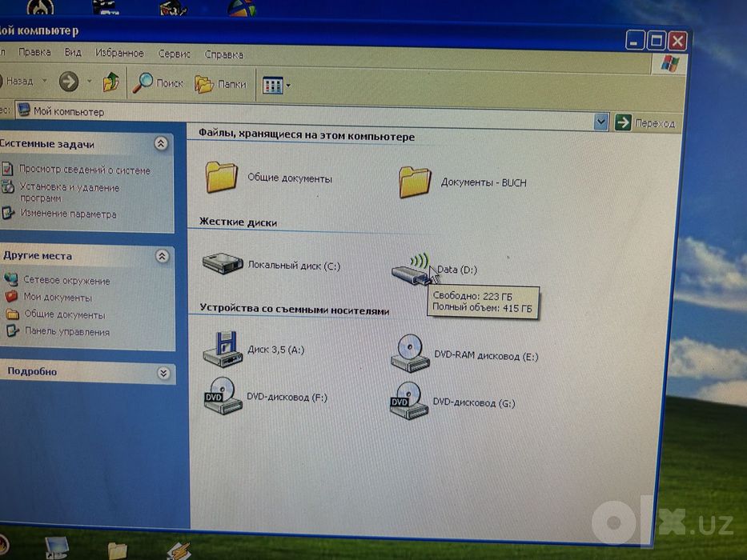The width and height of the screenshot is (747, 560).
Task: Click the Жесткие диски group header
Action: (x=238, y=222)
